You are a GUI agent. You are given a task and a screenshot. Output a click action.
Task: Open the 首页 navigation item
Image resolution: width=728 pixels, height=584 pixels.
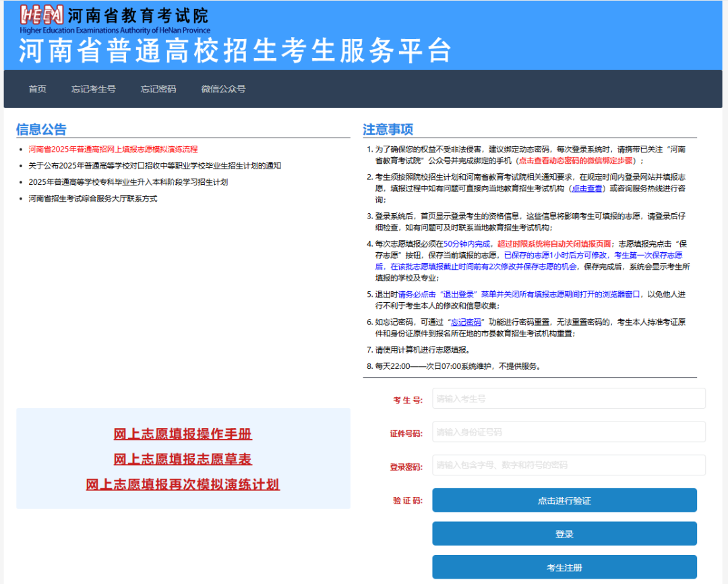click(x=38, y=89)
